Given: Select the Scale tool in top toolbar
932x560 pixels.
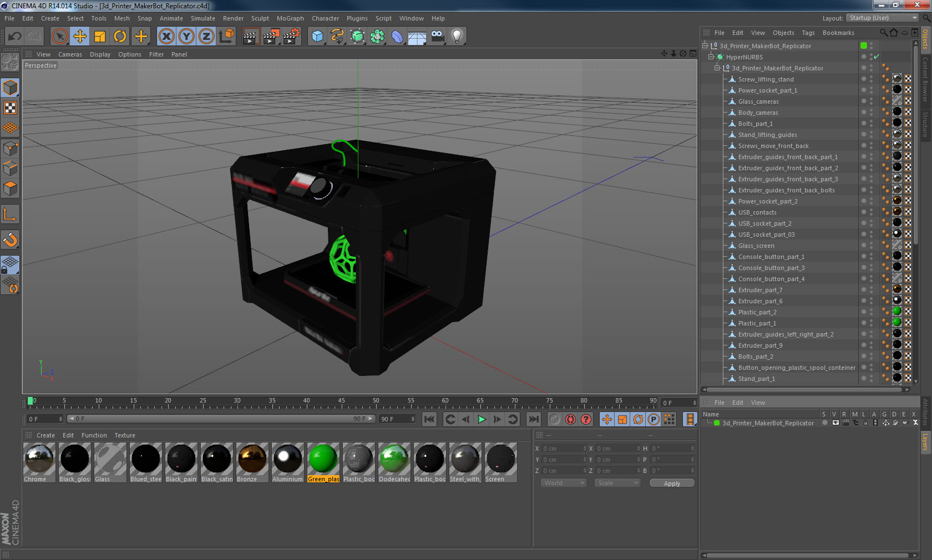Looking at the screenshot, I should click(100, 37).
